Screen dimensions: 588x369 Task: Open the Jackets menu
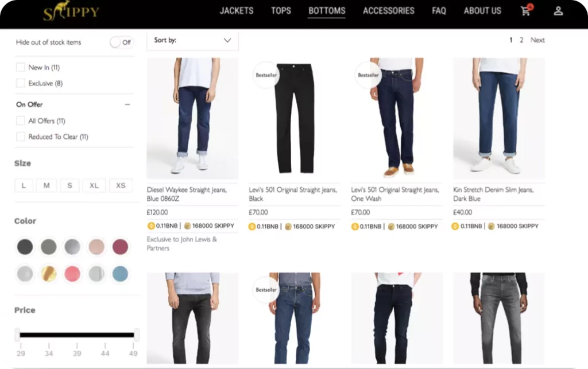[237, 11]
